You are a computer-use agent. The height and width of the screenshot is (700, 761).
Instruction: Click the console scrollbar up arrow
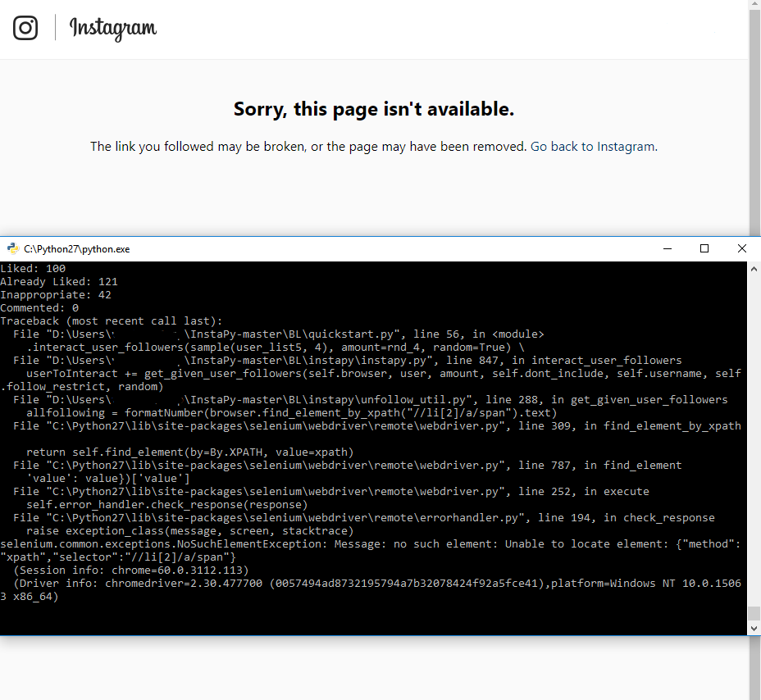[754, 269]
